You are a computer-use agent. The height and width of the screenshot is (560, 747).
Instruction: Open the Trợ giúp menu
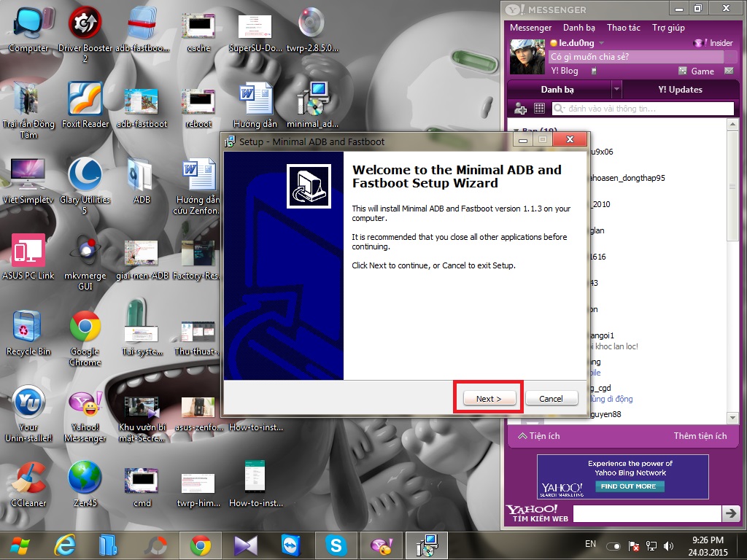pos(668,28)
